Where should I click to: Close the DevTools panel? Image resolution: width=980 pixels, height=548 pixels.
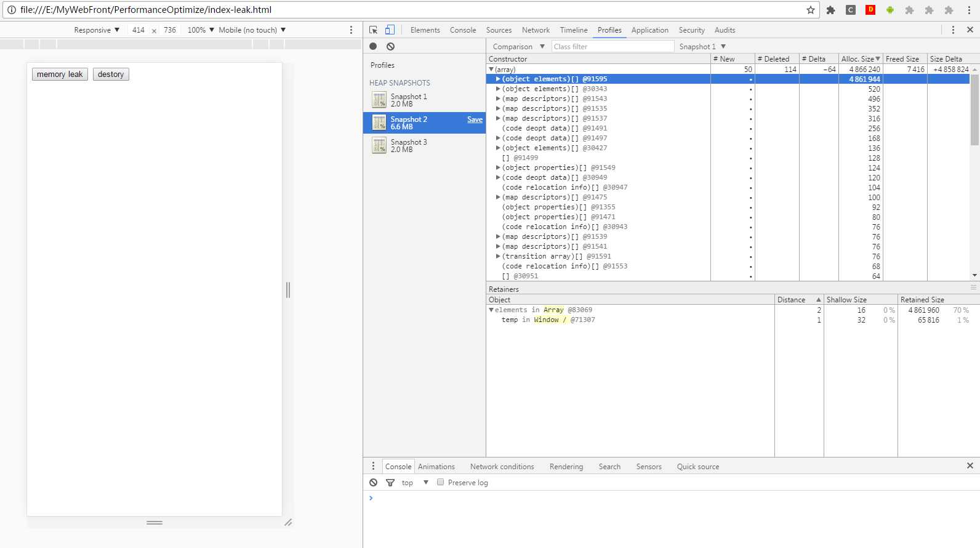coord(970,30)
